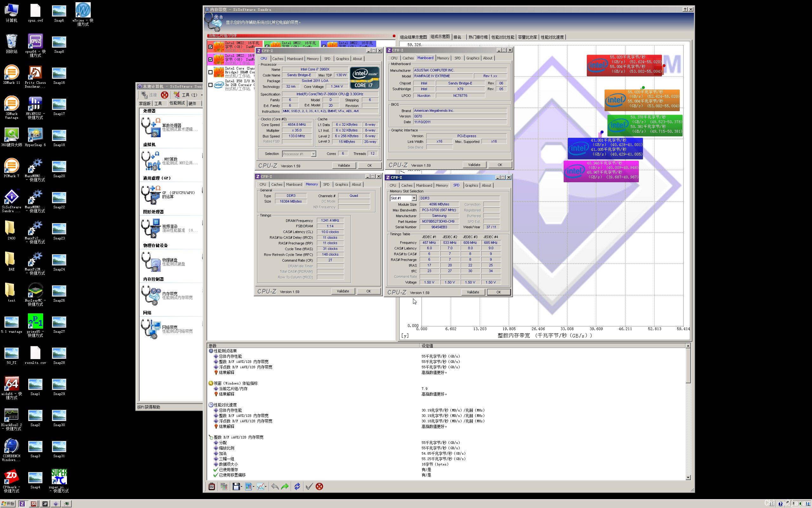The width and height of the screenshot is (812, 508).
Task: Click the results list scrollbar down arrow
Action: 688,478
